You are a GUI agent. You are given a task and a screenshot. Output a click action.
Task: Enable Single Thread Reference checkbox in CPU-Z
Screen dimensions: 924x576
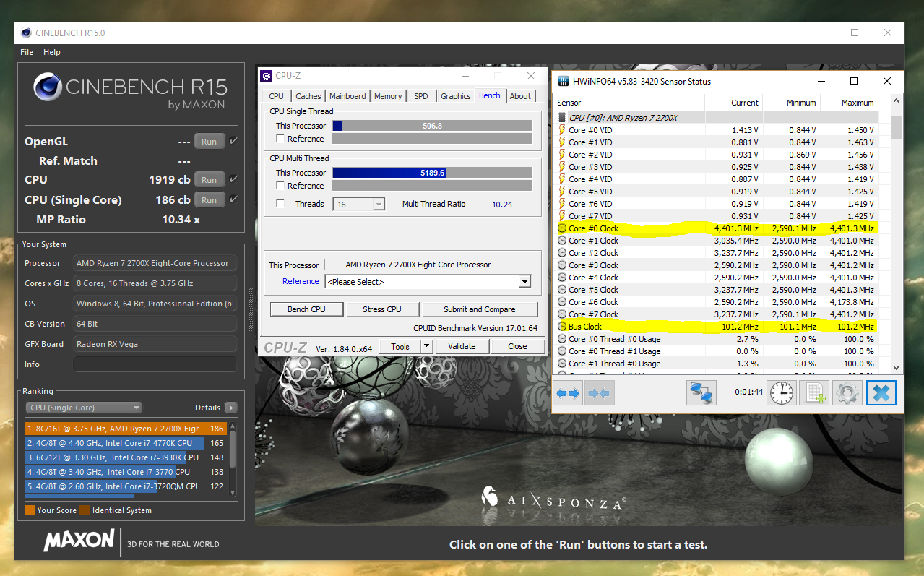pos(280,139)
